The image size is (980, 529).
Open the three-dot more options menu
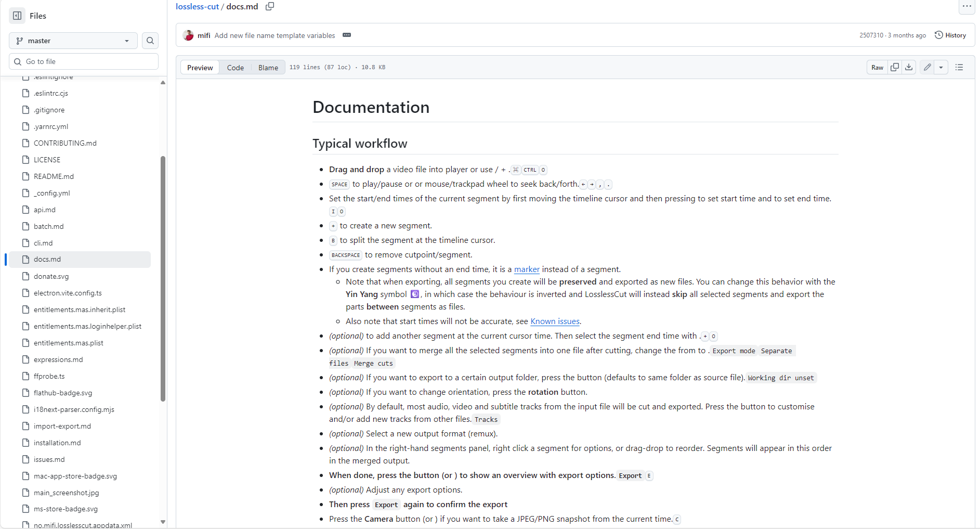point(966,6)
